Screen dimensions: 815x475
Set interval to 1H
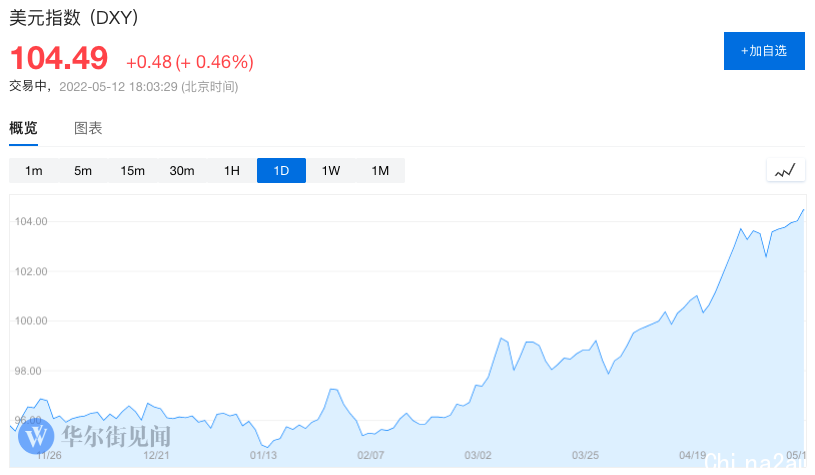232,170
